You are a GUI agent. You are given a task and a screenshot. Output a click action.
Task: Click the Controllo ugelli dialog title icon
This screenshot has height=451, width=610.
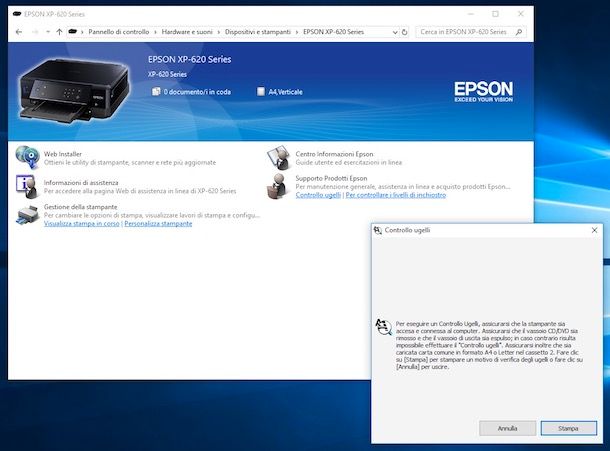(378, 230)
